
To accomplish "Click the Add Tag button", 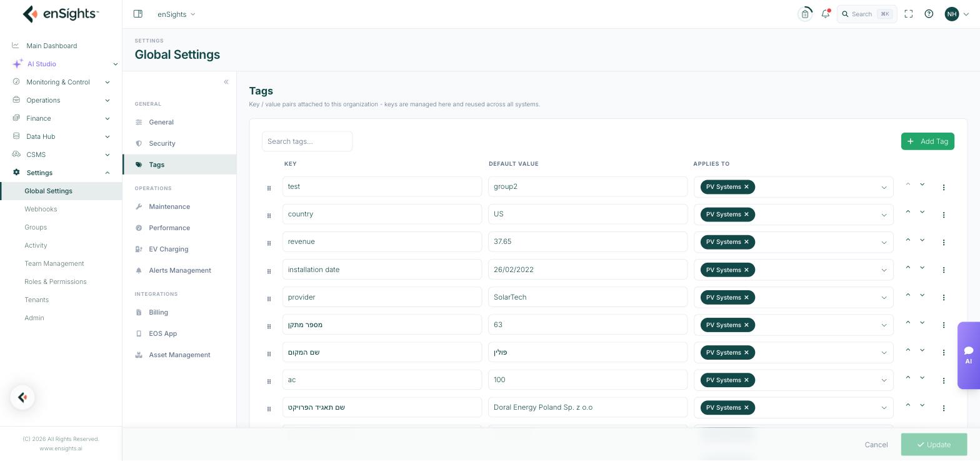I will pos(927,141).
